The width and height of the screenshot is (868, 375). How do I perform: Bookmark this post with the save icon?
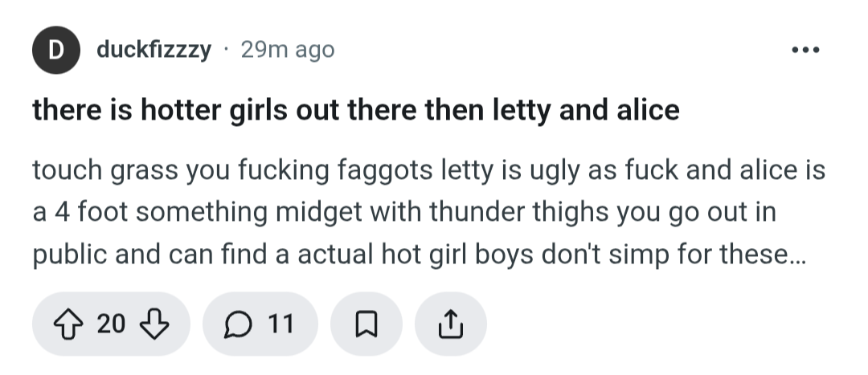[x=366, y=324]
